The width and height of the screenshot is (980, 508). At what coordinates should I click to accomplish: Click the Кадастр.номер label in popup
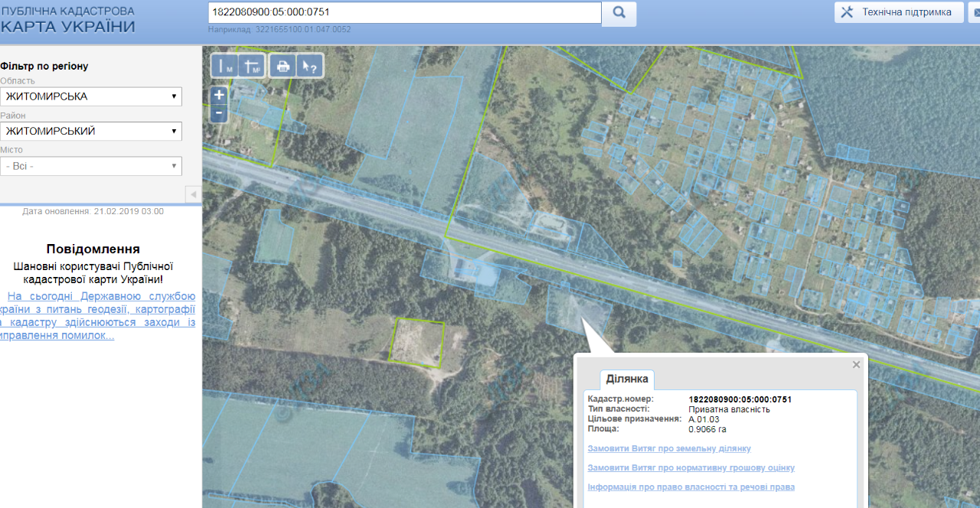621,399
